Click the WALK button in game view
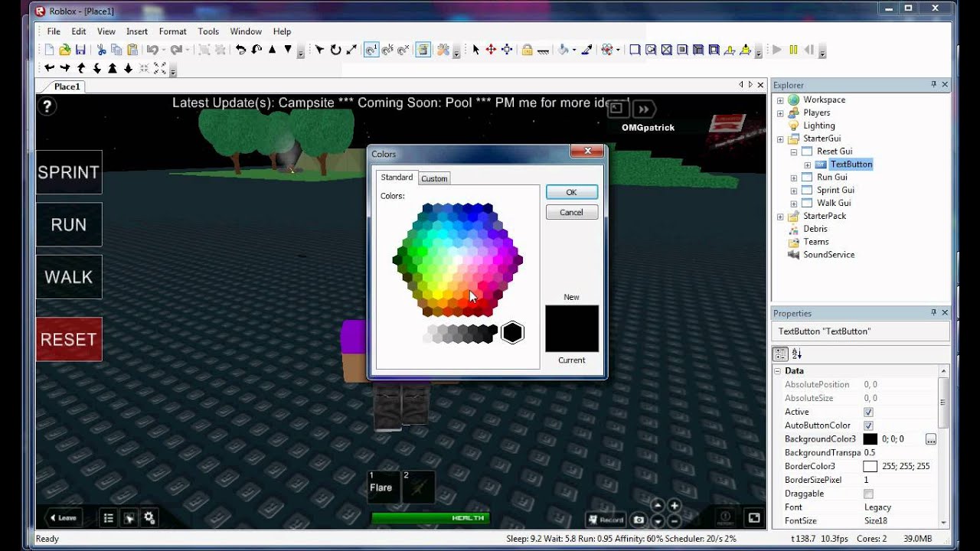Screen dimensions: 980x551 (69, 277)
